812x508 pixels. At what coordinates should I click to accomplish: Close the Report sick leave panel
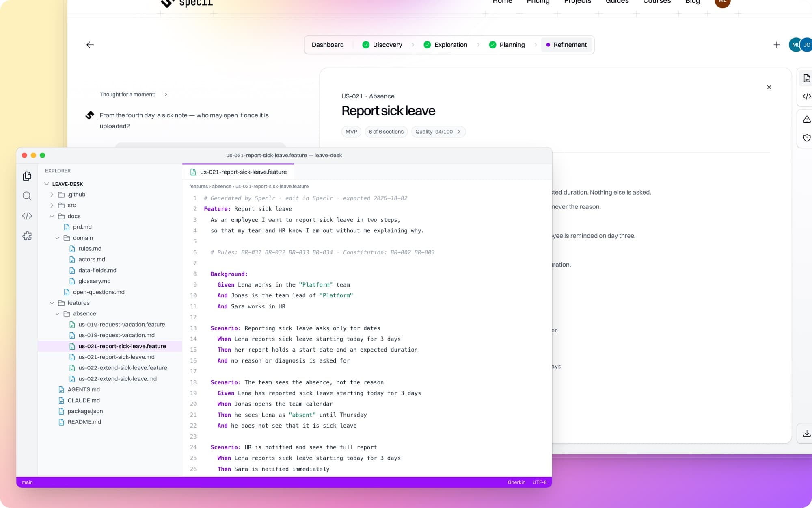tap(769, 87)
